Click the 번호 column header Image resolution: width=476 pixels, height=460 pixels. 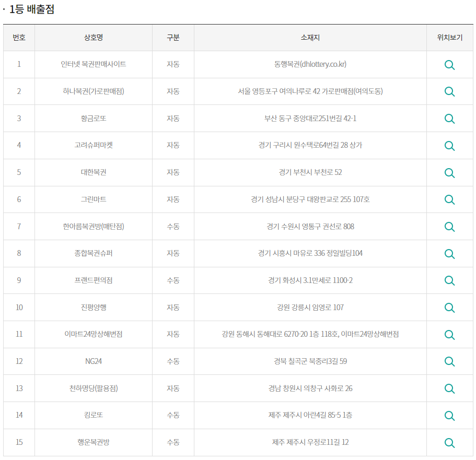pos(19,38)
